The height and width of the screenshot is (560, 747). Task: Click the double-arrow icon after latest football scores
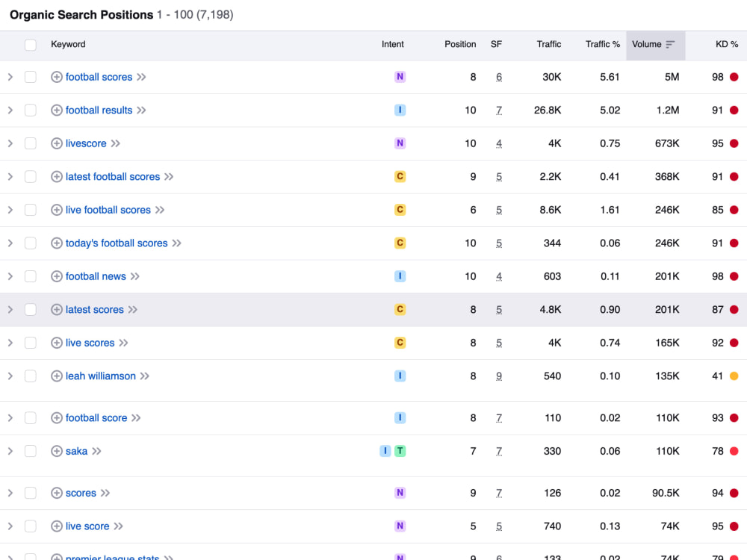coord(169,177)
